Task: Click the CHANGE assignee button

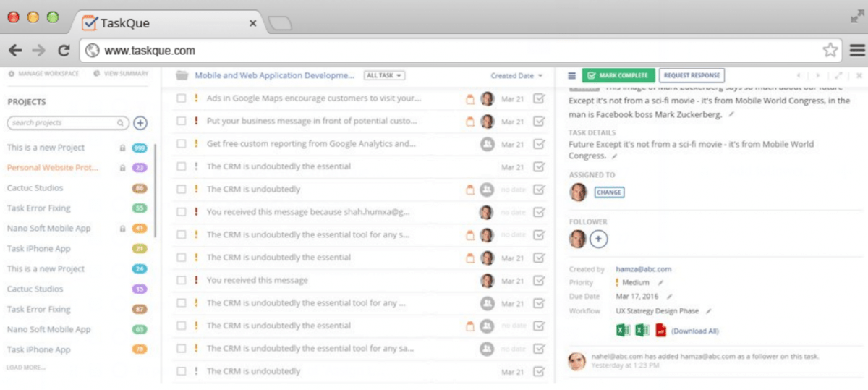Action: tap(609, 192)
